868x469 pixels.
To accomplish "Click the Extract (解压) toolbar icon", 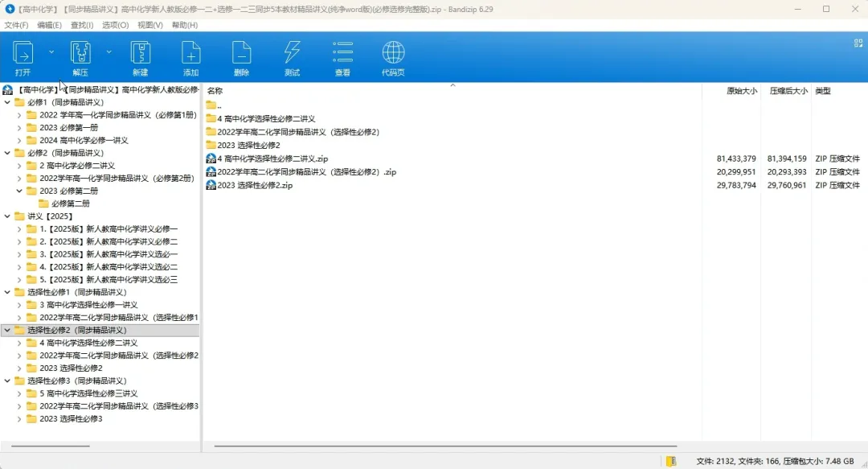I will pos(80,53).
